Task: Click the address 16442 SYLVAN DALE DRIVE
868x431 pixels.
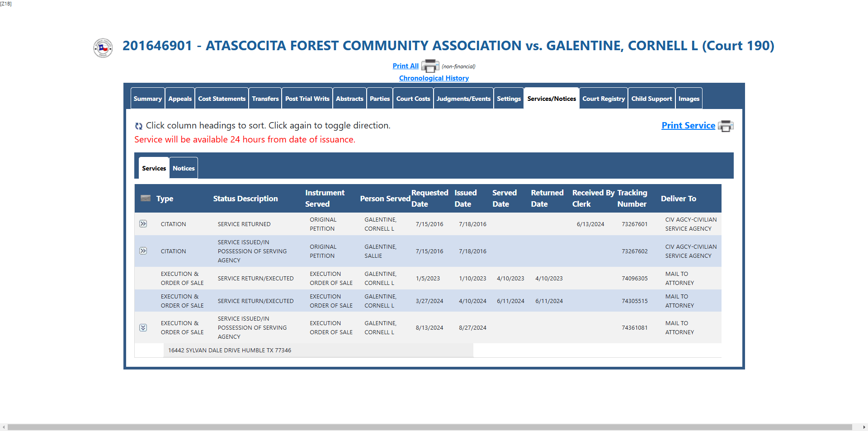Action: coord(230,350)
